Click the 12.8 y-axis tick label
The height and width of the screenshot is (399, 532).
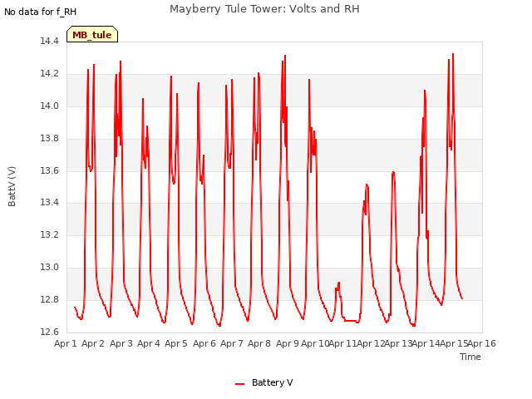(49, 299)
